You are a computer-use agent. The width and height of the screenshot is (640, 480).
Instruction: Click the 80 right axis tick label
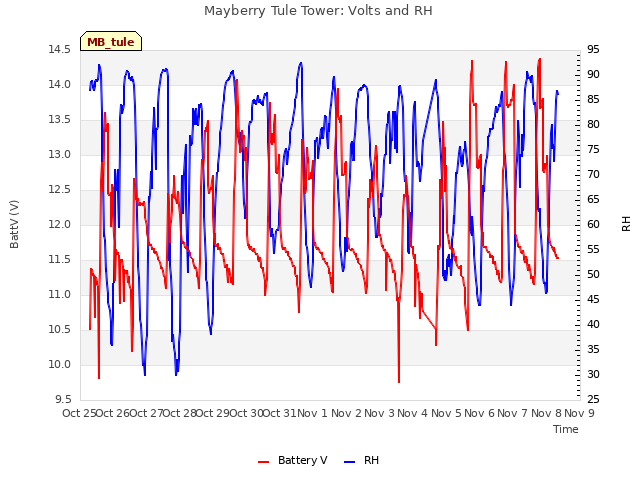pyautogui.click(x=593, y=124)
